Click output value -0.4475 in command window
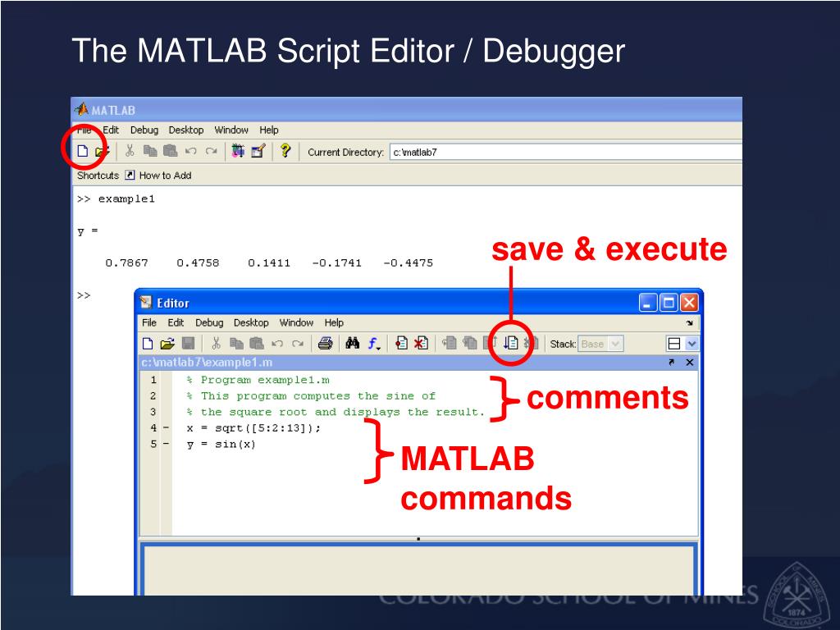The image size is (840, 630). click(x=408, y=263)
